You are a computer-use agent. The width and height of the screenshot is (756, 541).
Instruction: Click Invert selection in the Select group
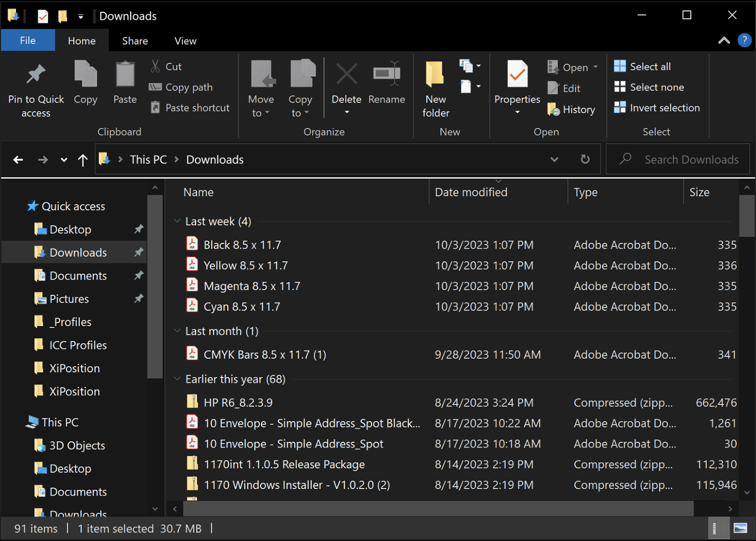657,107
